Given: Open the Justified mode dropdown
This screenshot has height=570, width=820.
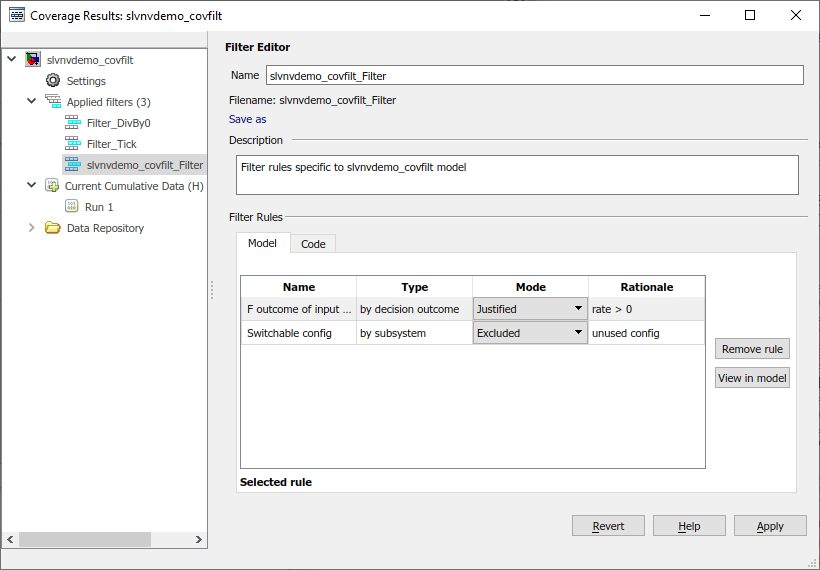Looking at the screenshot, I should [x=530, y=309].
